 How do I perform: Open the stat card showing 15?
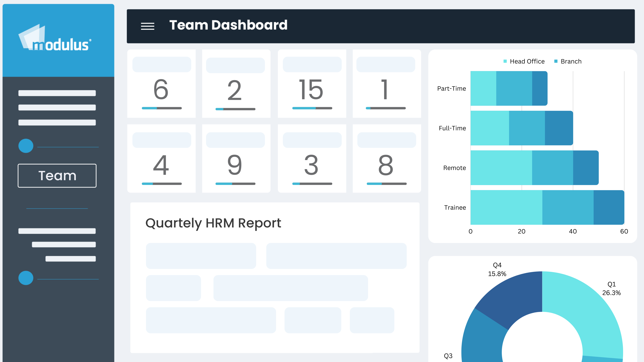click(312, 84)
